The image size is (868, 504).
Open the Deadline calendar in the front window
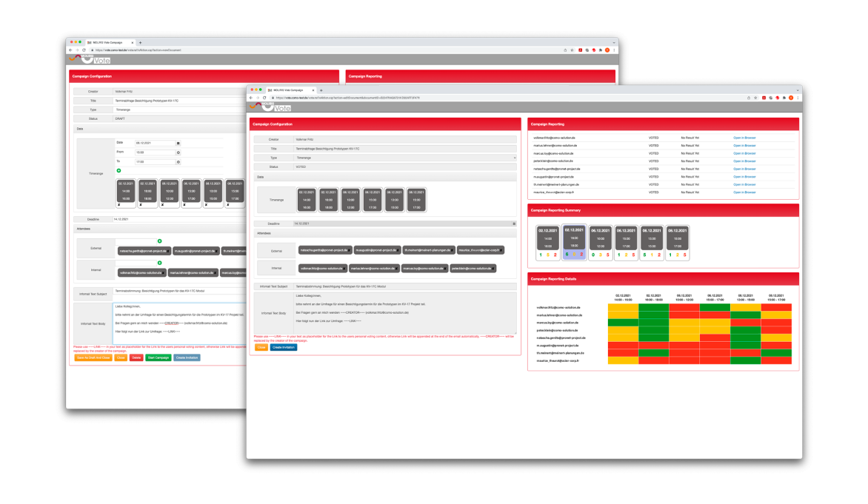[x=514, y=223]
